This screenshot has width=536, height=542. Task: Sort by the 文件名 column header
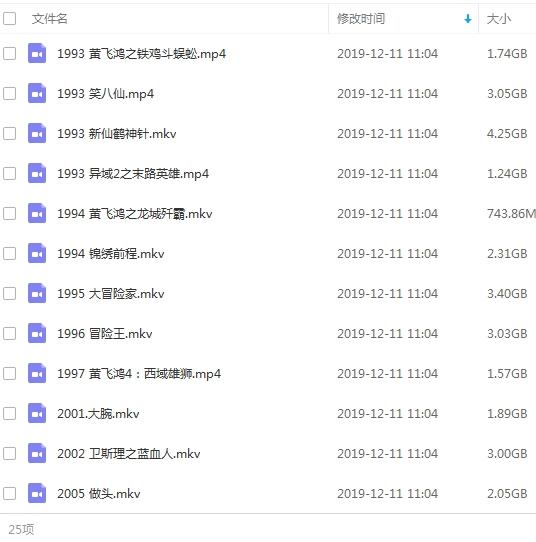pyautogui.click(x=49, y=19)
